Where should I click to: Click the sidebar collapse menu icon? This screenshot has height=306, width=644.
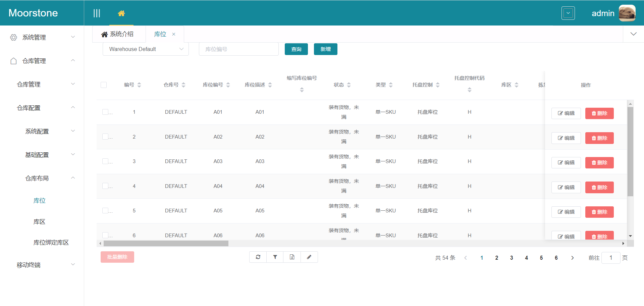(97, 13)
